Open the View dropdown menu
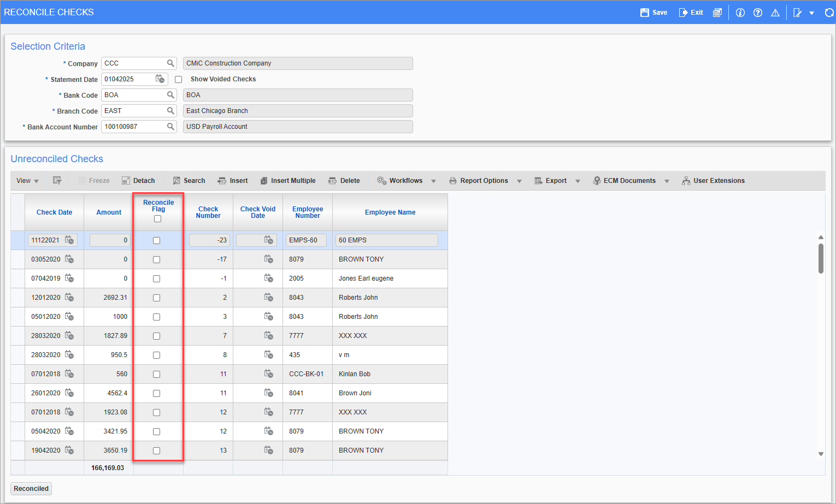 (27, 181)
